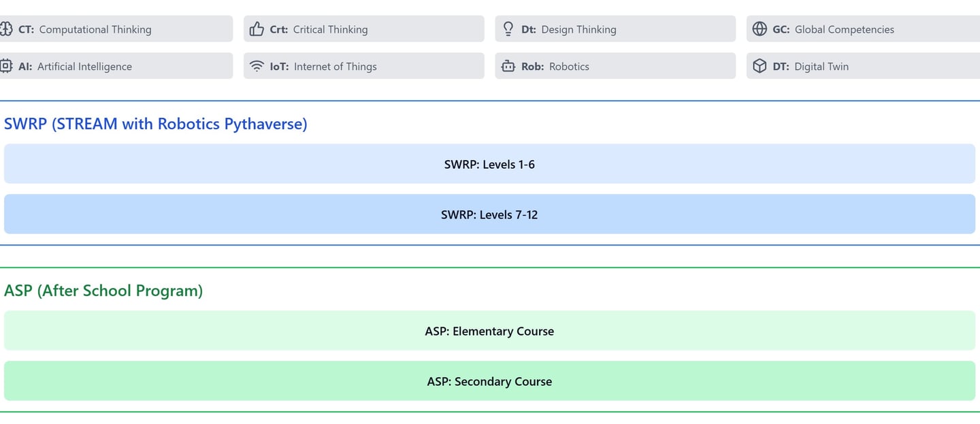Click the chip icon for Artificial Intelligence

point(6,66)
